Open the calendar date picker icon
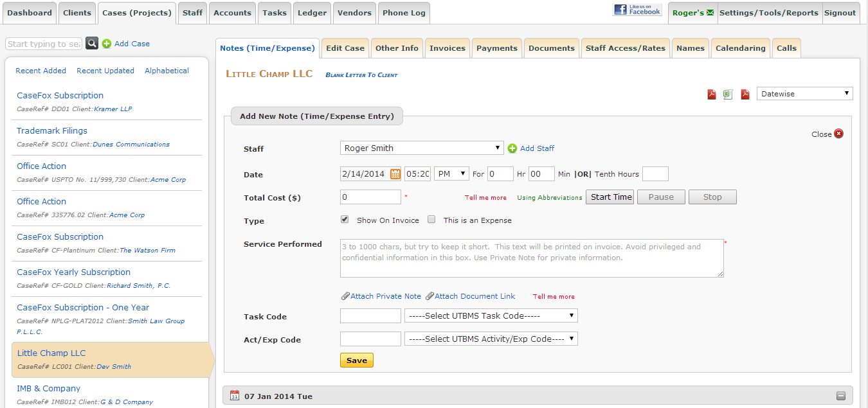868x408 pixels. [x=395, y=174]
